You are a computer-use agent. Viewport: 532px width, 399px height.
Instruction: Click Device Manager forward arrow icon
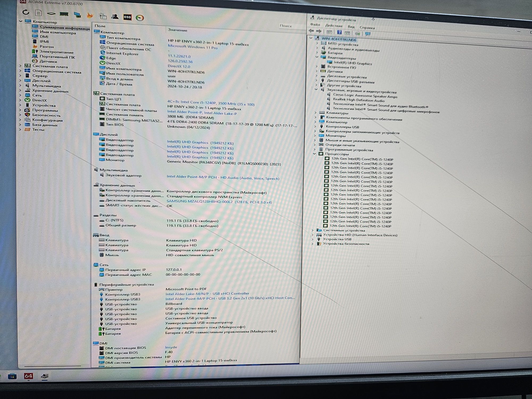[x=318, y=31]
